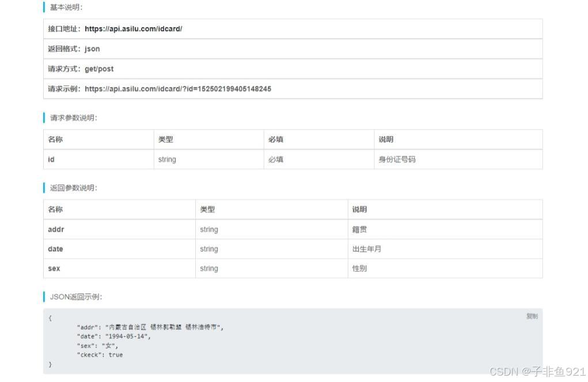Click the 出生年月 description cell
Image resolution: width=588 pixels, height=382 pixels.
coord(367,249)
